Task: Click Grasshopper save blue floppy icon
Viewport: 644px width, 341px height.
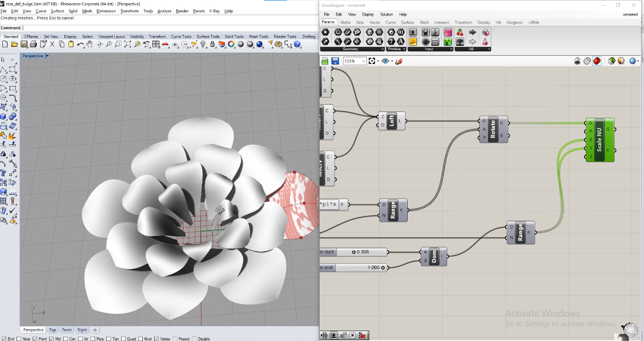Action: (x=335, y=61)
